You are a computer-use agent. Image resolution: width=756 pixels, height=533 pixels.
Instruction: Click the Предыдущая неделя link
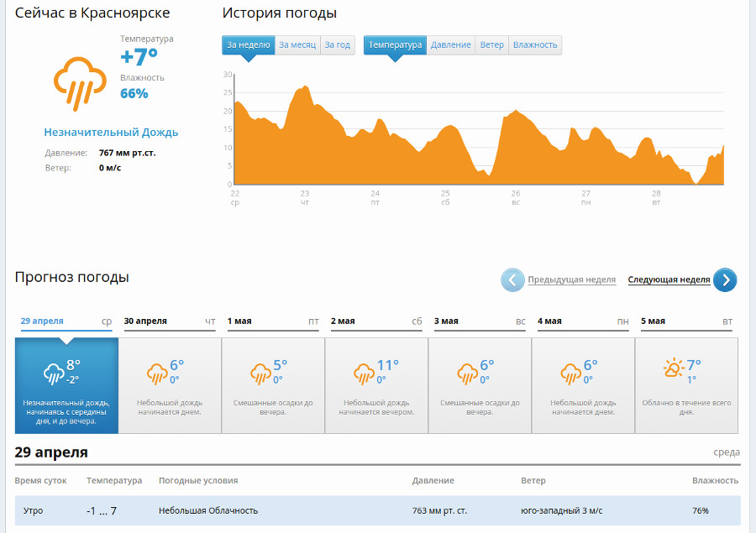(x=571, y=280)
